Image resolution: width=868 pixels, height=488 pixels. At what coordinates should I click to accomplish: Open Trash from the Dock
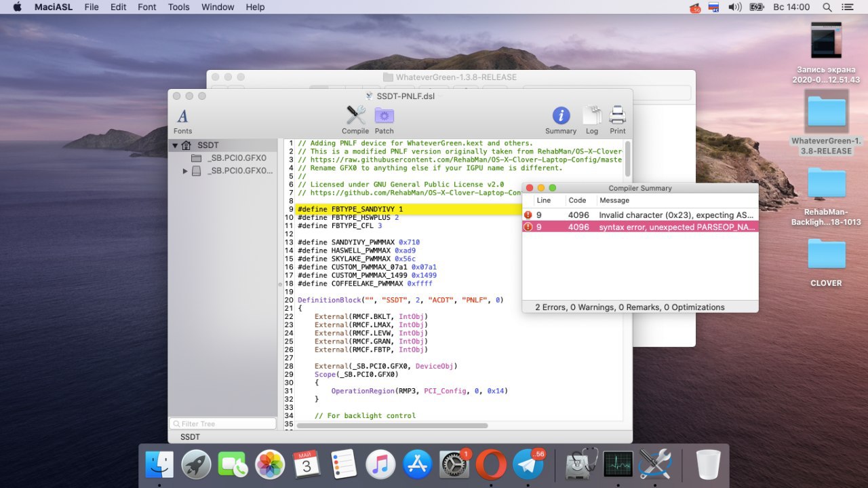(708, 465)
